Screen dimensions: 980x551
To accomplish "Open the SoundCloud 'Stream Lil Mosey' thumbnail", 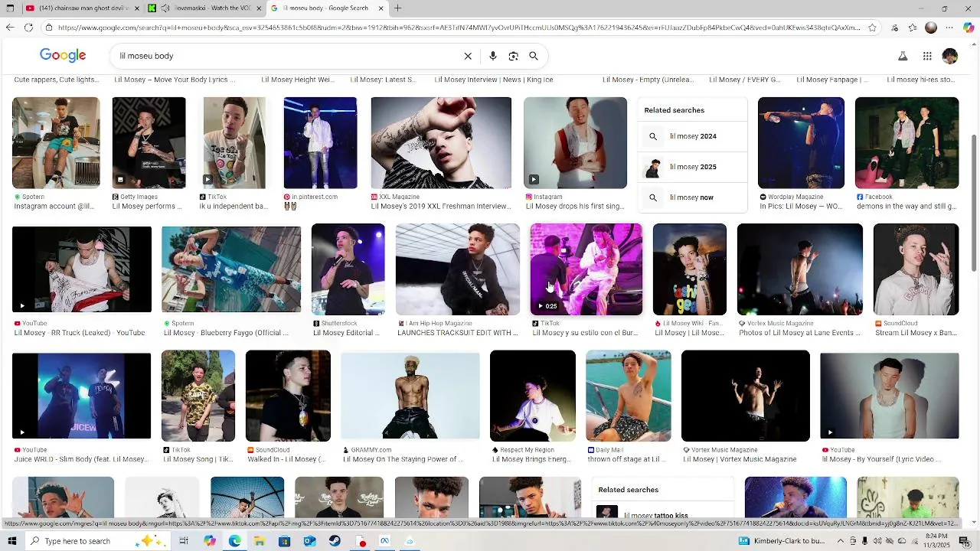I will 916,269.
